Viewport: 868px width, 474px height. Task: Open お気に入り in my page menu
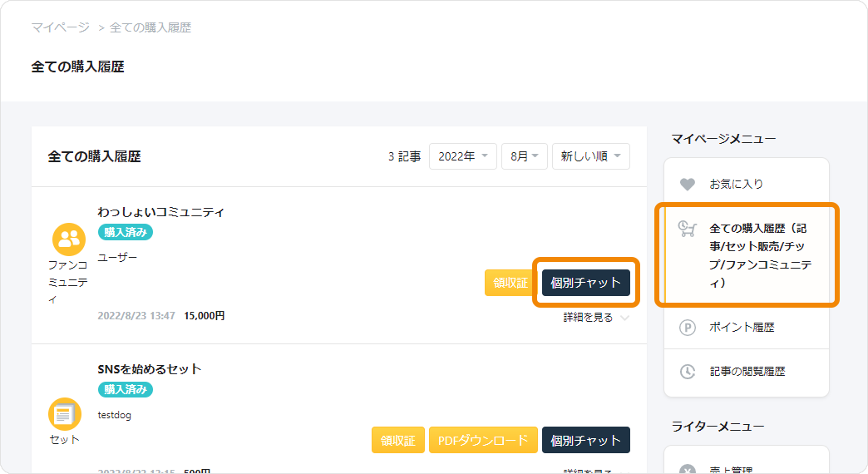747,184
